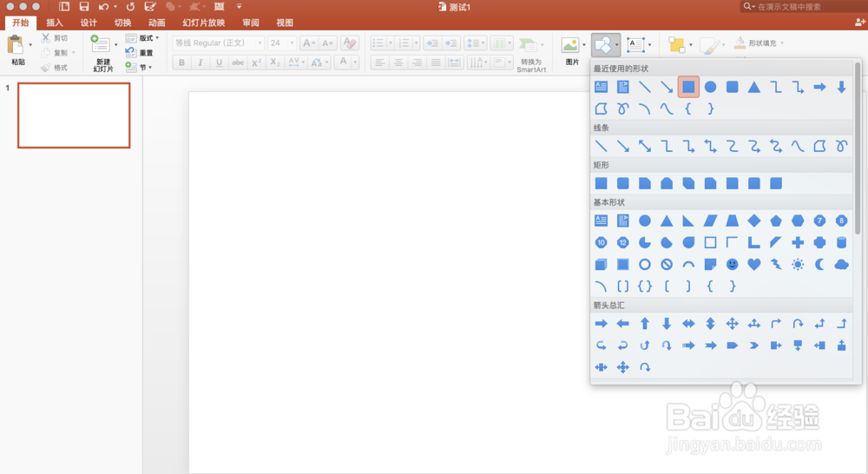Select slide 1 thumbnail
This screenshot has height=474, width=868.
74,115
